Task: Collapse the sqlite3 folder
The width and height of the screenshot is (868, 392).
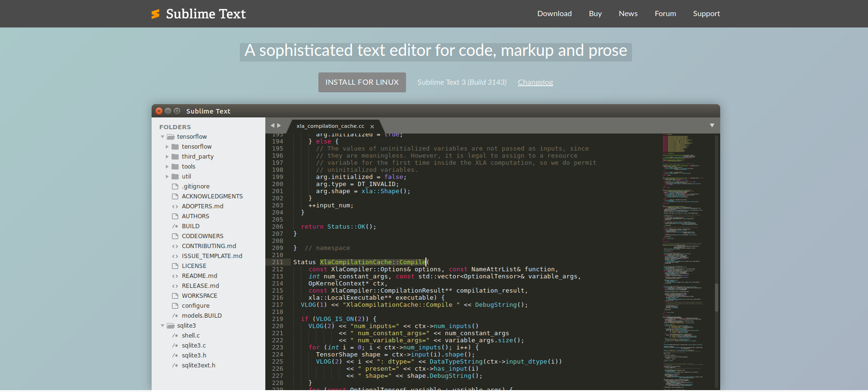Action: [163, 326]
